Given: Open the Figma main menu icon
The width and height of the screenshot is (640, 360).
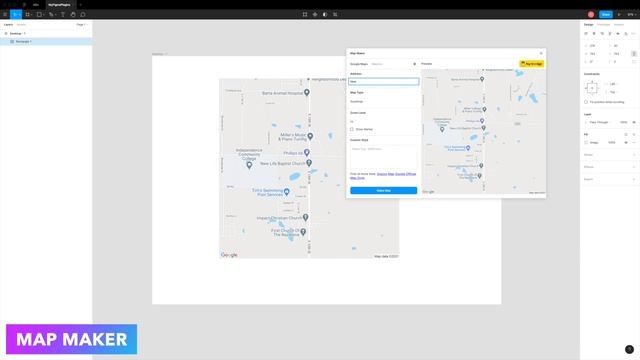Looking at the screenshot, I should click(5, 14).
